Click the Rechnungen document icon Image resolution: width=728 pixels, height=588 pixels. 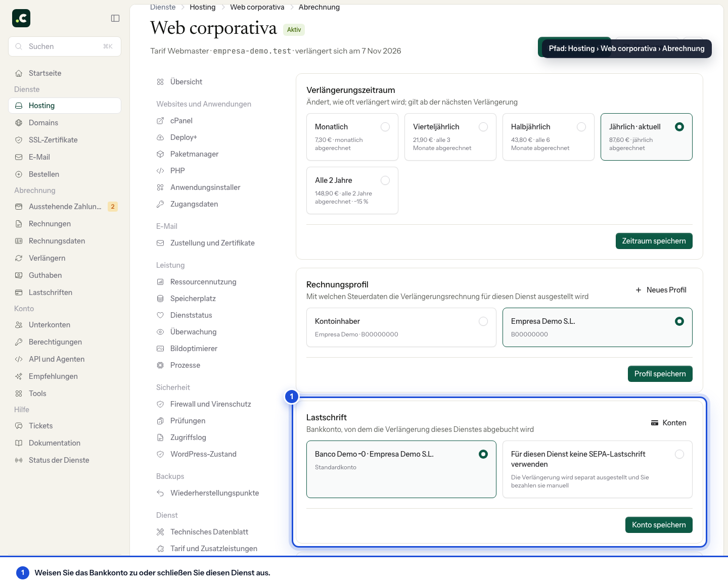[x=19, y=224]
